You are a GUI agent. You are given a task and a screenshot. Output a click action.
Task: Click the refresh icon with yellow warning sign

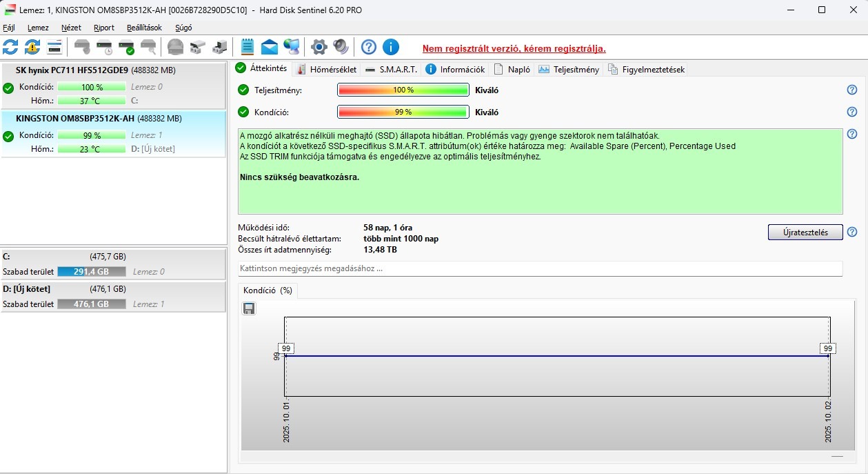(x=32, y=47)
